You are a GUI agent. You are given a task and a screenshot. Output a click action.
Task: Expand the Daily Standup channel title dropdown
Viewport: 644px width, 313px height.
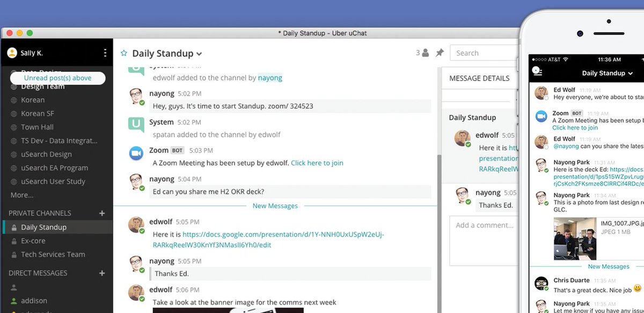coord(199,54)
